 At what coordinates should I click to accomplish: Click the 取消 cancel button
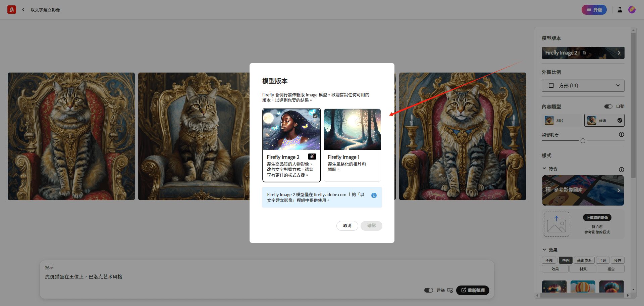tap(347, 226)
